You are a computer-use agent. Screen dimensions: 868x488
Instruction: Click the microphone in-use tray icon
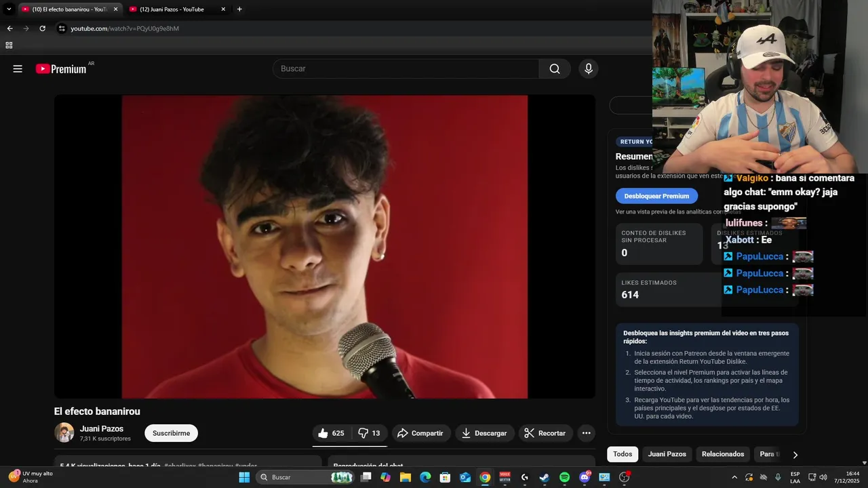click(x=778, y=477)
